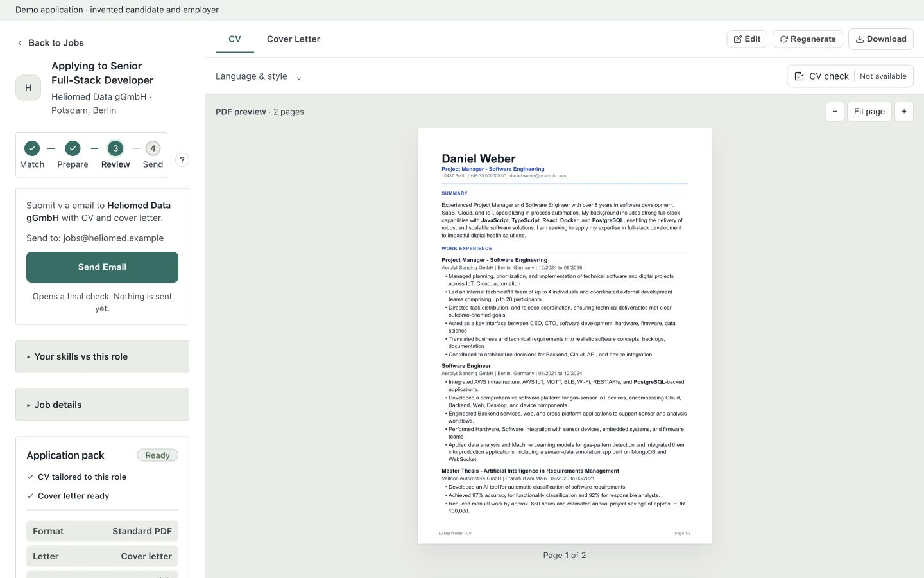Click the 'Send to: jobs@heliomed.example' text

click(95, 238)
